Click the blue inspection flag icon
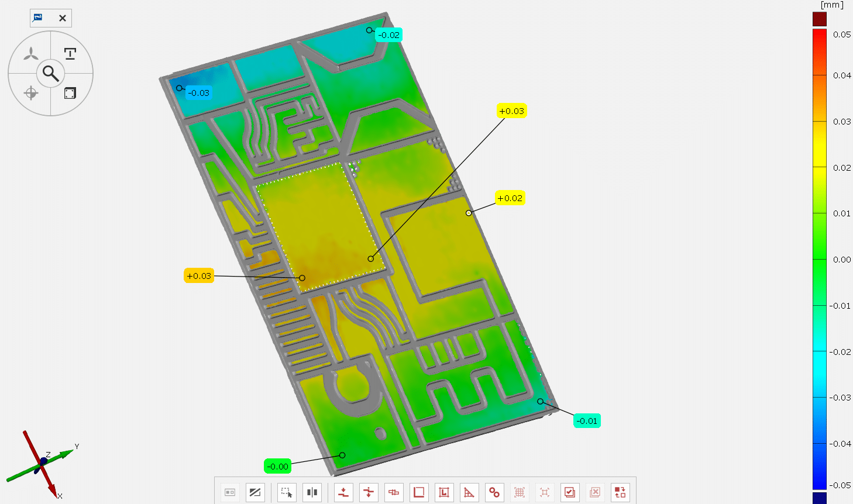Image resolution: width=853 pixels, height=504 pixels. coord(38,18)
